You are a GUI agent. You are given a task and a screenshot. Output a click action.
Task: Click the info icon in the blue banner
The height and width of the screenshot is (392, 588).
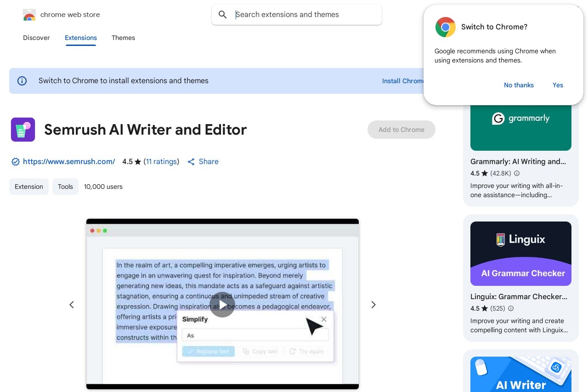tap(22, 81)
